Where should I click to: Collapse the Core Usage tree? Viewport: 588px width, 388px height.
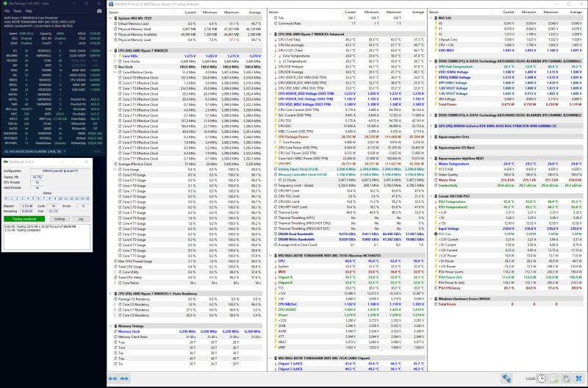pyautogui.click(x=115, y=170)
